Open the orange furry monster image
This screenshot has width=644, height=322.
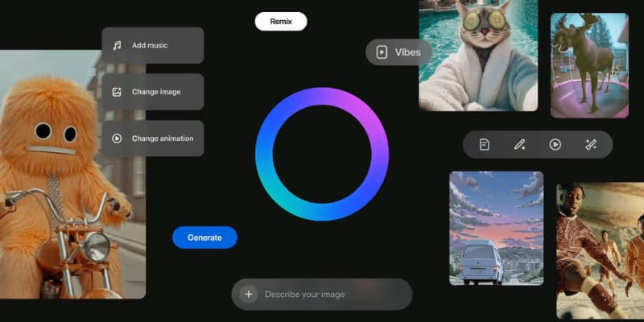72,175
